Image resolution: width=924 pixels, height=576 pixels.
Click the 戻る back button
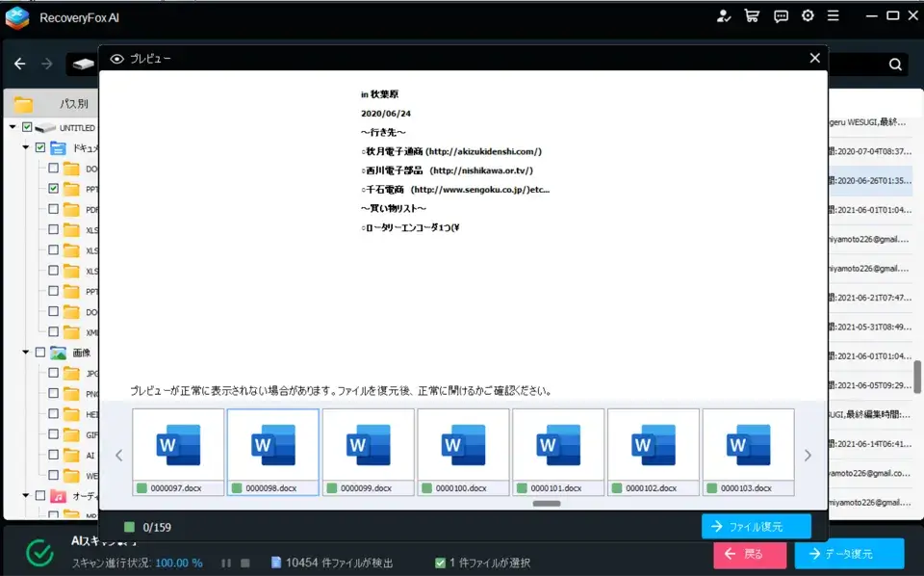tap(750, 554)
